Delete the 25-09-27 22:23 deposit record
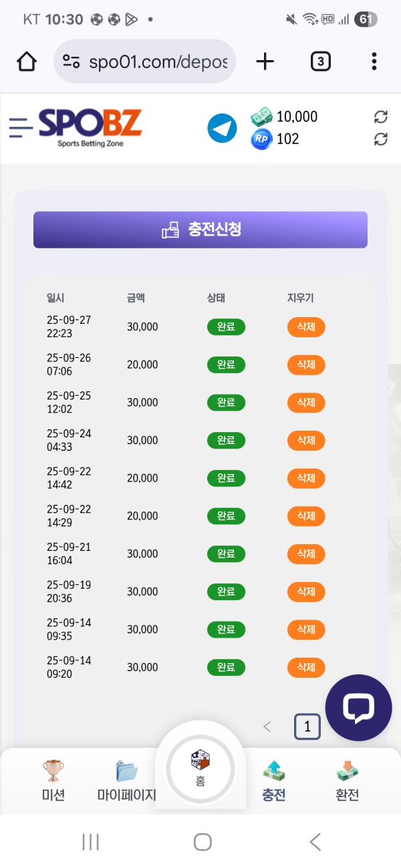Screen dimensions: 401x868 point(306,327)
